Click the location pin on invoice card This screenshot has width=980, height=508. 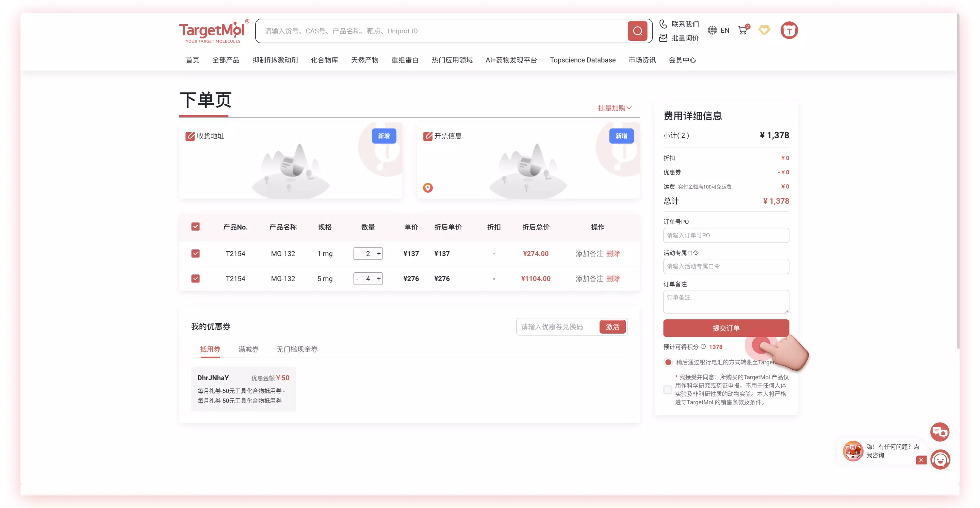[428, 187]
